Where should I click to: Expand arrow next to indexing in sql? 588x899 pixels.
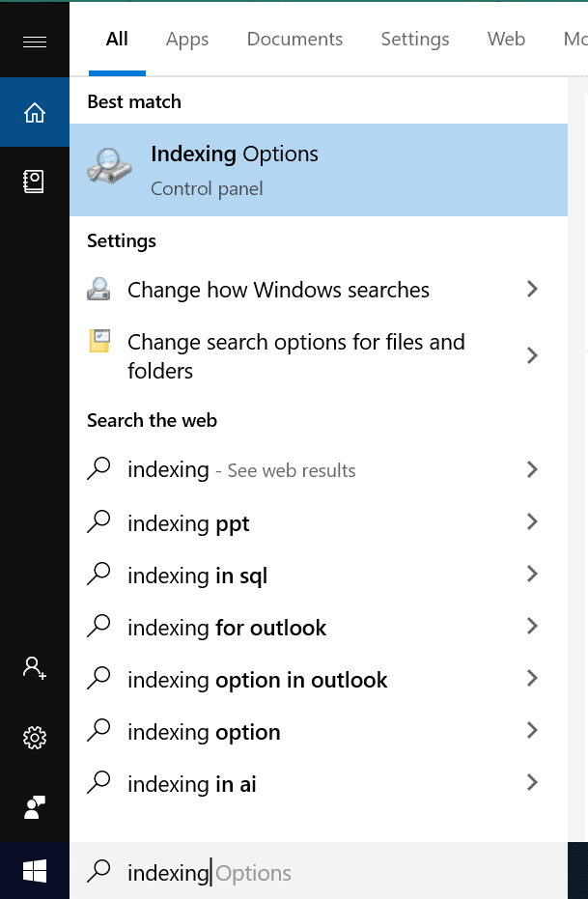(532, 575)
